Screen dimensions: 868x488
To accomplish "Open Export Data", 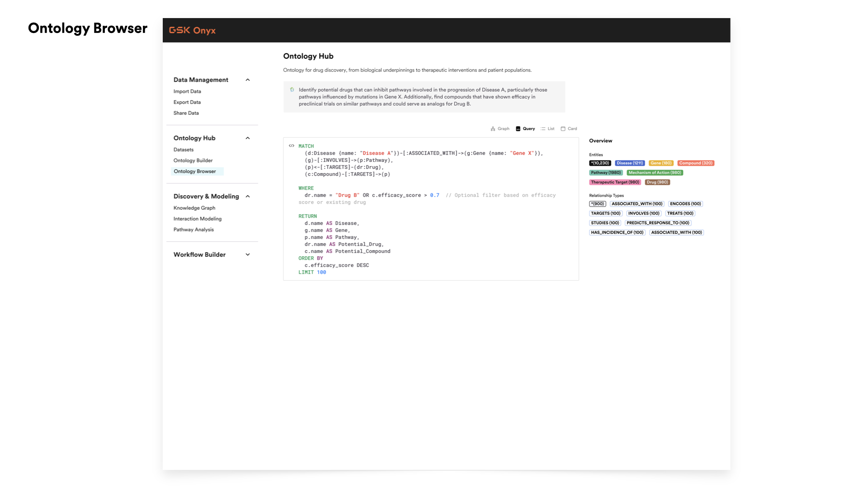I will pyautogui.click(x=187, y=102).
